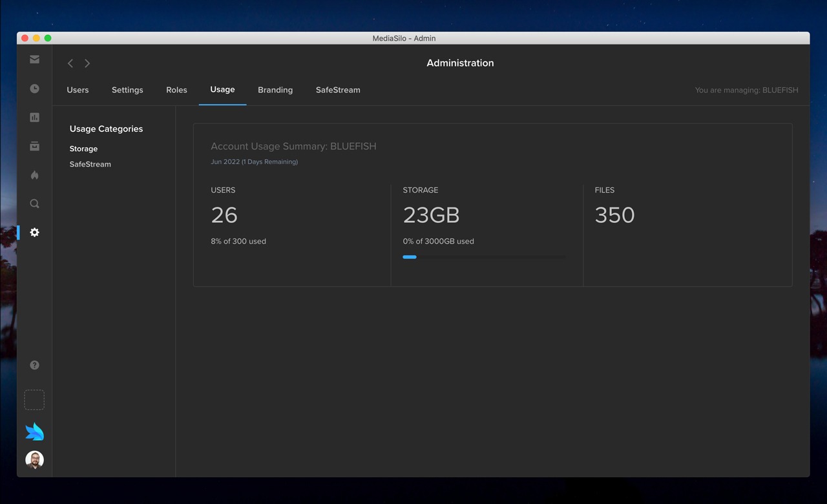Image resolution: width=827 pixels, height=504 pixels.
Task: Open your profile avatar at sidebar bottom
Action: [x=34, y=459]
